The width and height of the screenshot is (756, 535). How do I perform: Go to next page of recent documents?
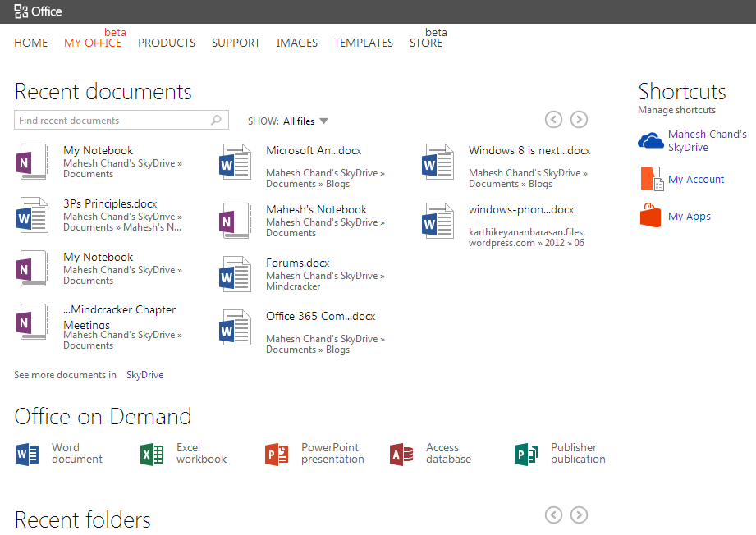(579, 120)
